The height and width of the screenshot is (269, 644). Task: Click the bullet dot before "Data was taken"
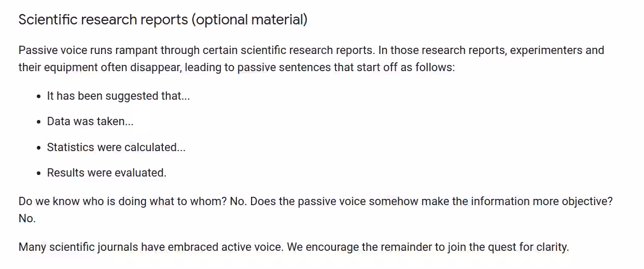[x=39, y=122]
